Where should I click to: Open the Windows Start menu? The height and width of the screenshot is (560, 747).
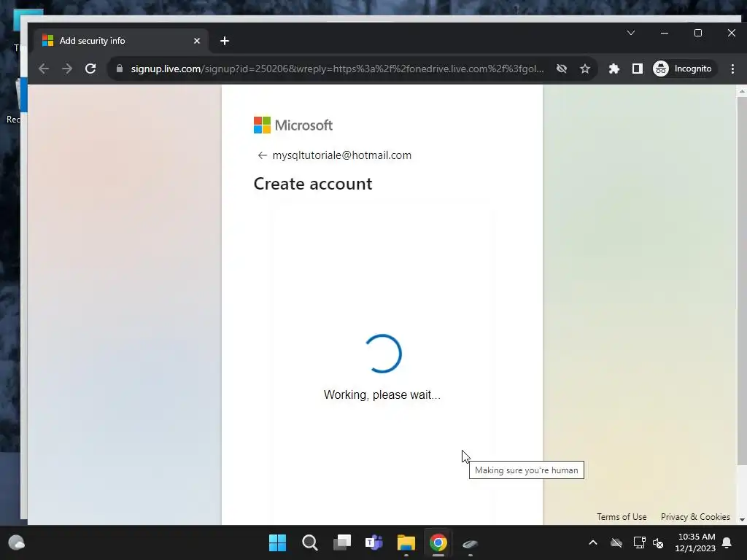click(x=277, y=542)
